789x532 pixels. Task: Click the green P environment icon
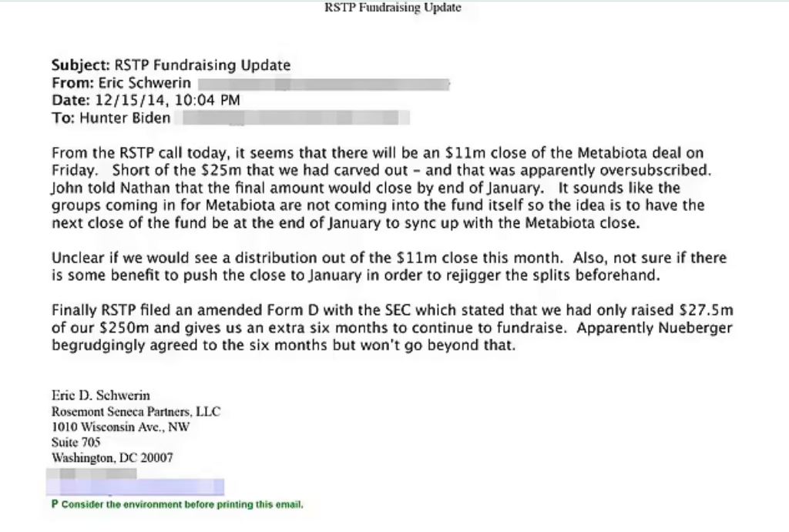[x=55, y=505]
